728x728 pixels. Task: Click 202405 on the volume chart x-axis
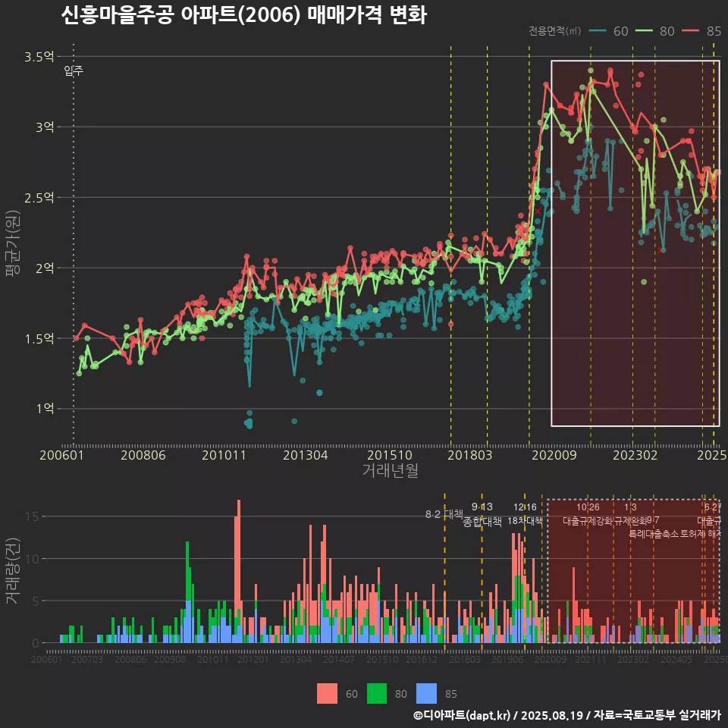676,659
